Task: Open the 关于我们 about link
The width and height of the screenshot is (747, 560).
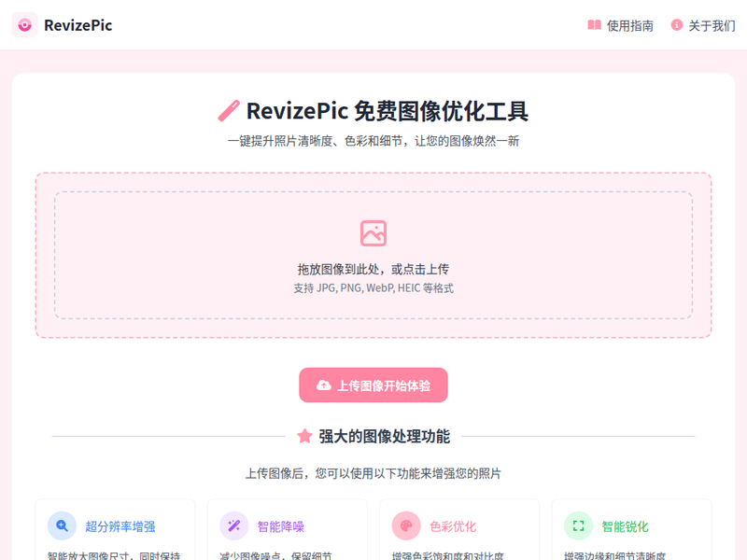Action: 703,26
